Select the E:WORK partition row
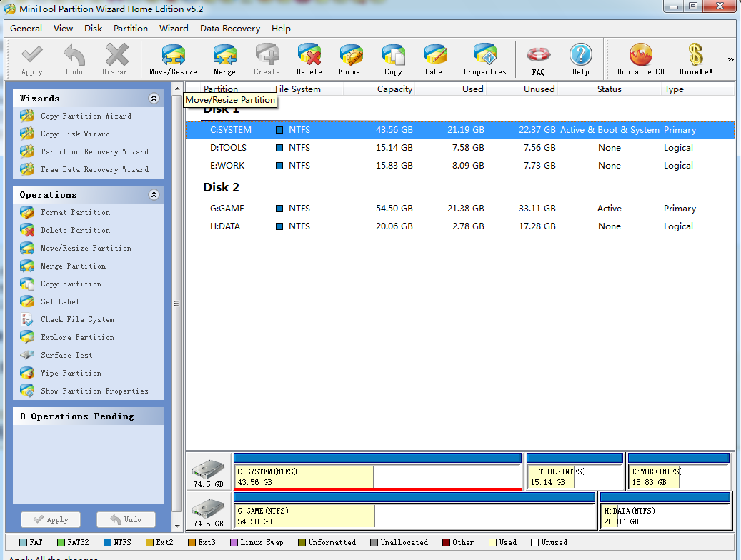 point(459,166)
